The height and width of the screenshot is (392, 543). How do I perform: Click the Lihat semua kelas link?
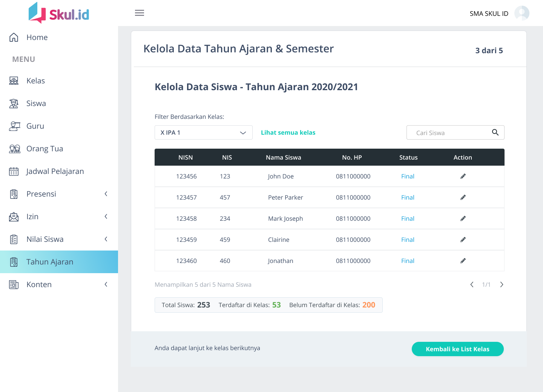pos(288,132)
